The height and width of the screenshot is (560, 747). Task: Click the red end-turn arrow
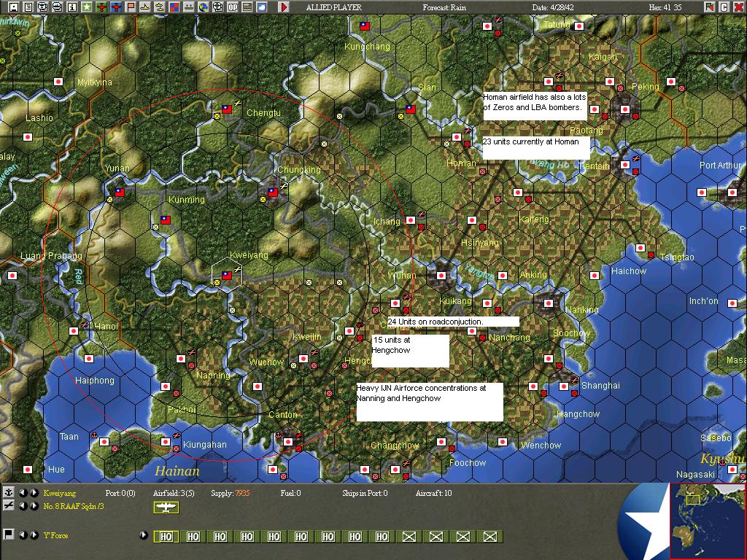coord(284,7)
